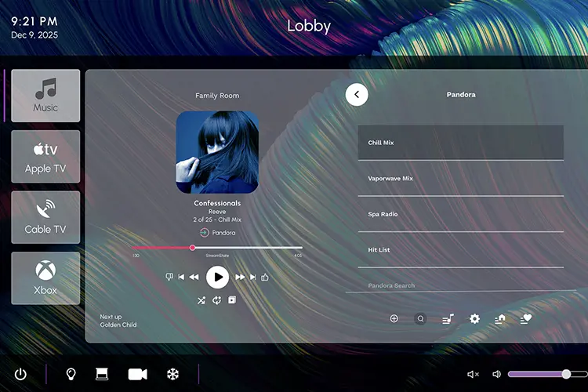Go back from Pandora list
588x392 pixels.
click(357, 95)
